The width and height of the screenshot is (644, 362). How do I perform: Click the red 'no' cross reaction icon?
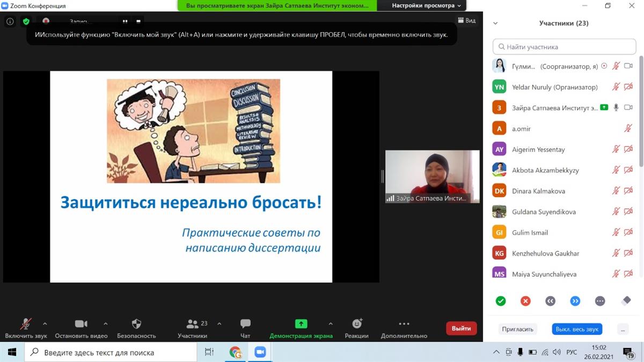(525, 301)
